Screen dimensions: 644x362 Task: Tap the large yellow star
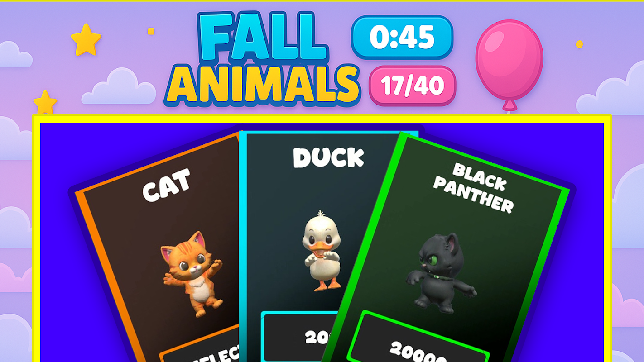click(86, 40)
